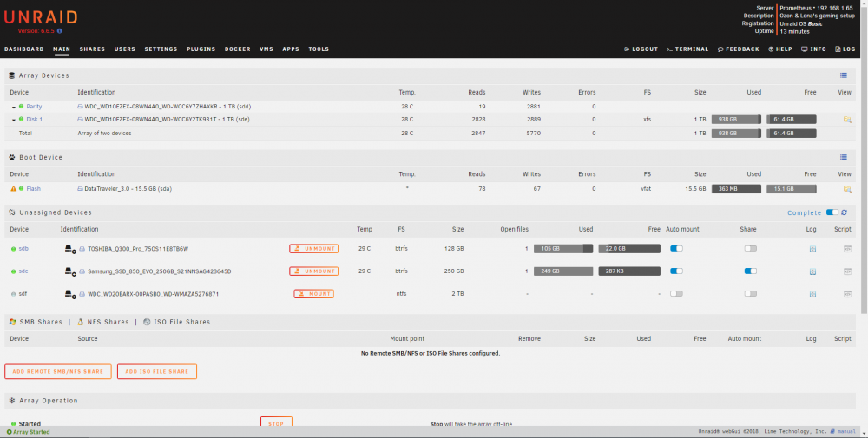Go to the Settings tab
This screenshot has width=868, height=438.
click(x=161, y=49)
